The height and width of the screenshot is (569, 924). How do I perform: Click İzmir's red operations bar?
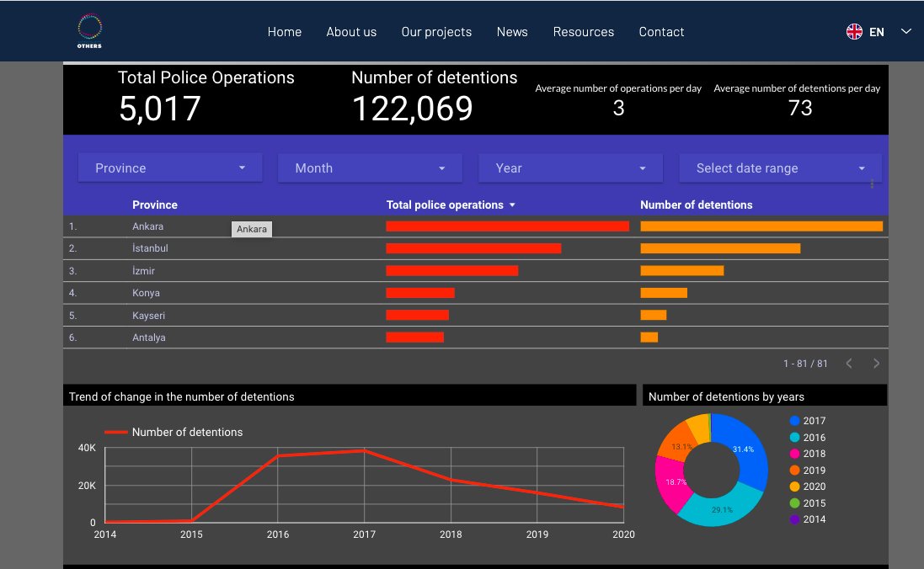coord(452,271)
